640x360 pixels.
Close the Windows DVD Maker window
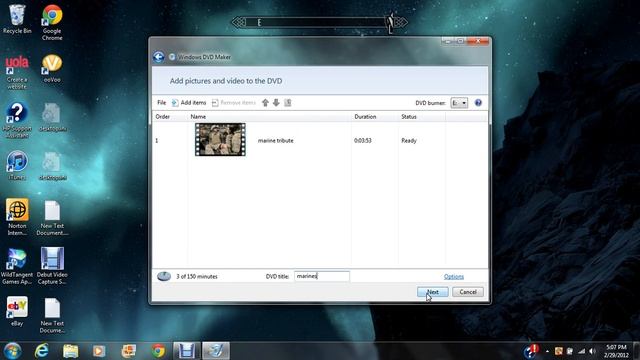click(x=478, y=41)
